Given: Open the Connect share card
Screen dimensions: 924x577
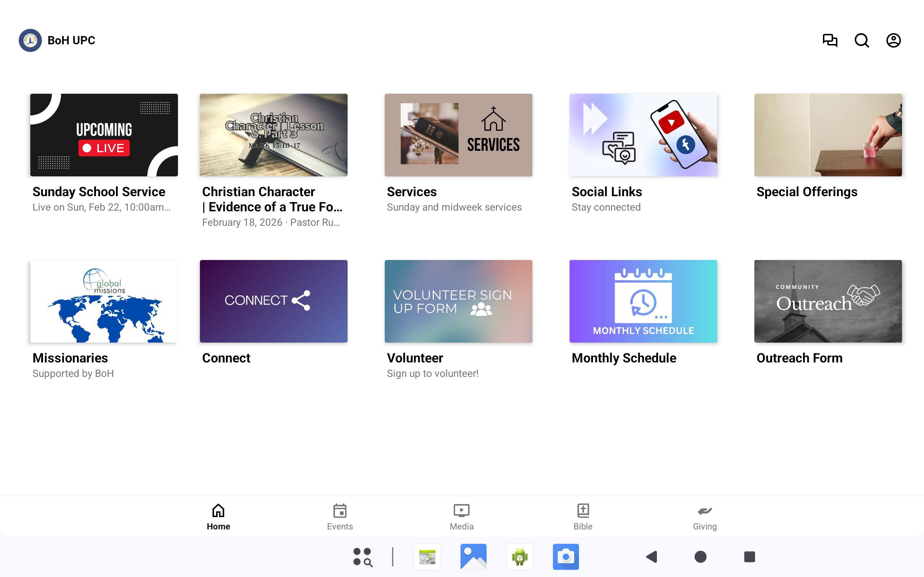Looking at the screenshot, I should coord(273,301).
